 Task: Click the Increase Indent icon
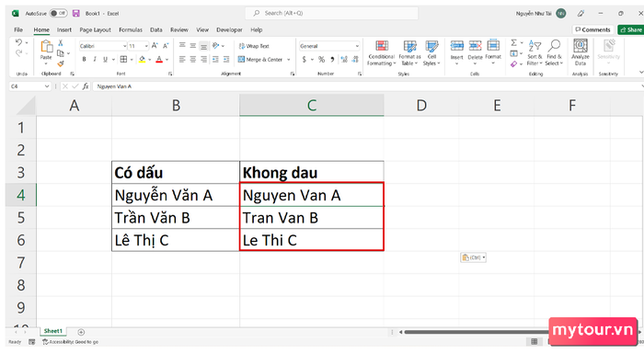(x=226, y=60)
